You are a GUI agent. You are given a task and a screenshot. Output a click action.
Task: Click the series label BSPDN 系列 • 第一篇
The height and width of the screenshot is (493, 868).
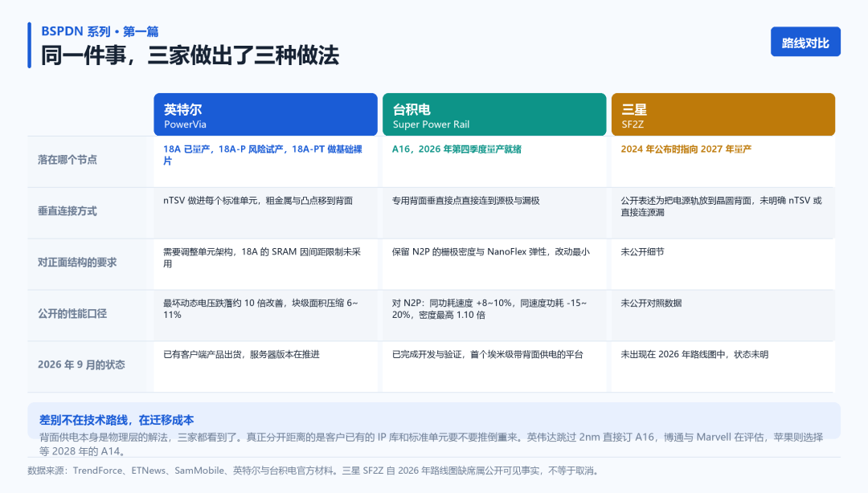[x=100, y=31]
